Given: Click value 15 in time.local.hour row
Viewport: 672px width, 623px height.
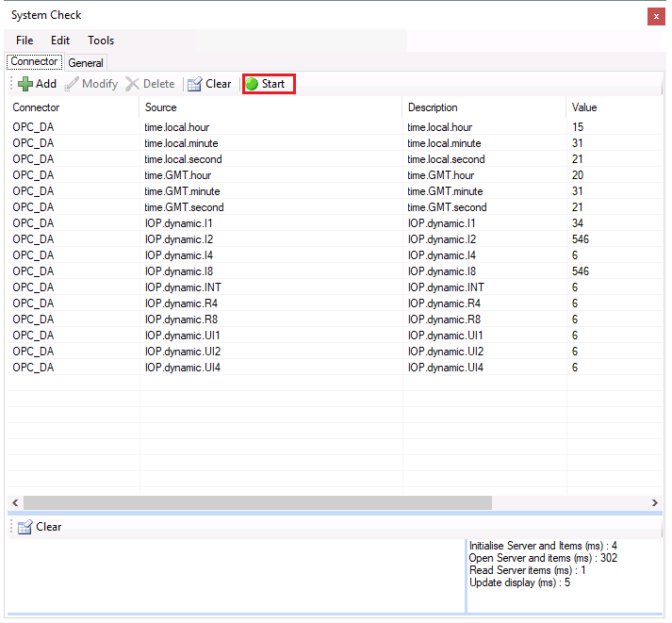Looking at the screenshot, I should click(578, 127).
